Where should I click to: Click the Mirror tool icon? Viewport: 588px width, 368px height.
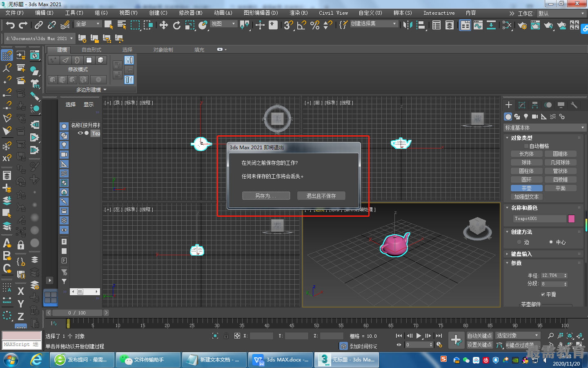(408, 25)
